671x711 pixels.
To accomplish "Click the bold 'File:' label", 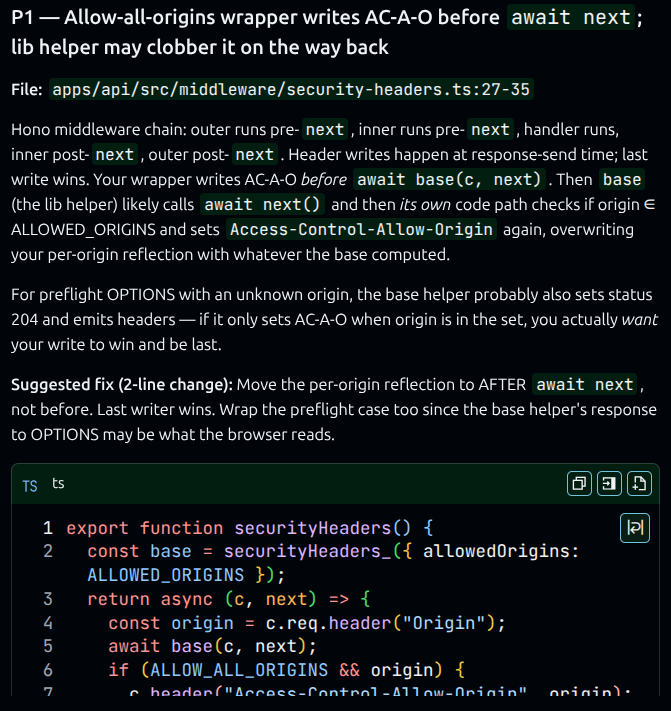I will [x=27, y=89].
